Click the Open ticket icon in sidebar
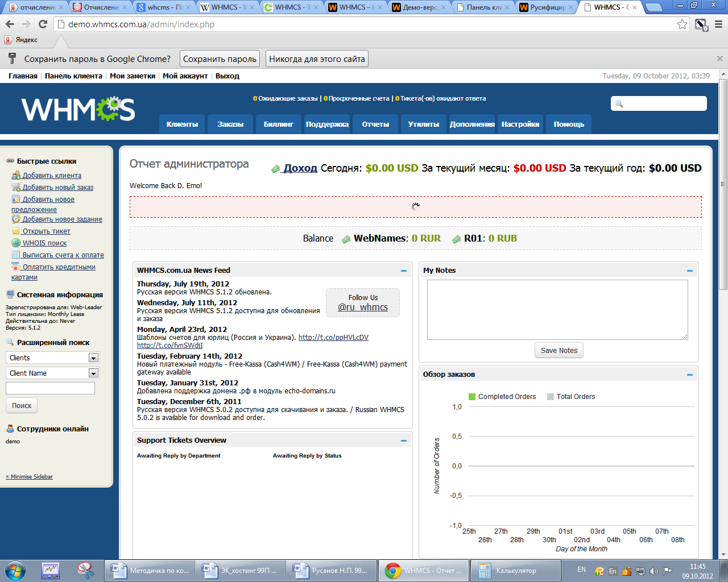The height and width of the screenshot is (582, 728). point(16,231)
